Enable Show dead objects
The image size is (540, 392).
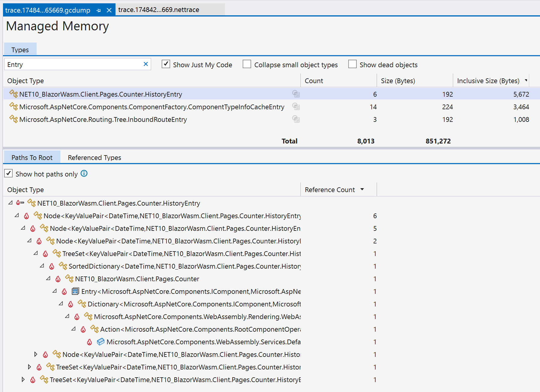pyautogui.click(x=352, y=64)
